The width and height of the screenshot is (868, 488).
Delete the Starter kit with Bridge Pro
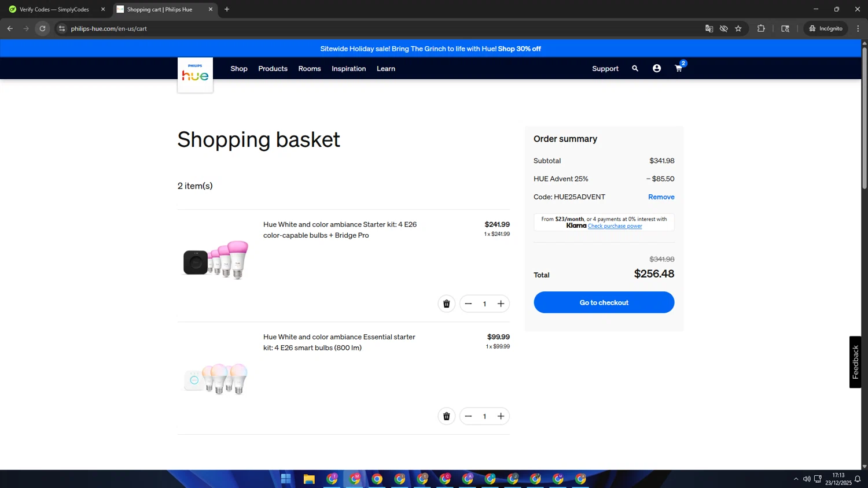pyautogui.click(x=447, y=304)
